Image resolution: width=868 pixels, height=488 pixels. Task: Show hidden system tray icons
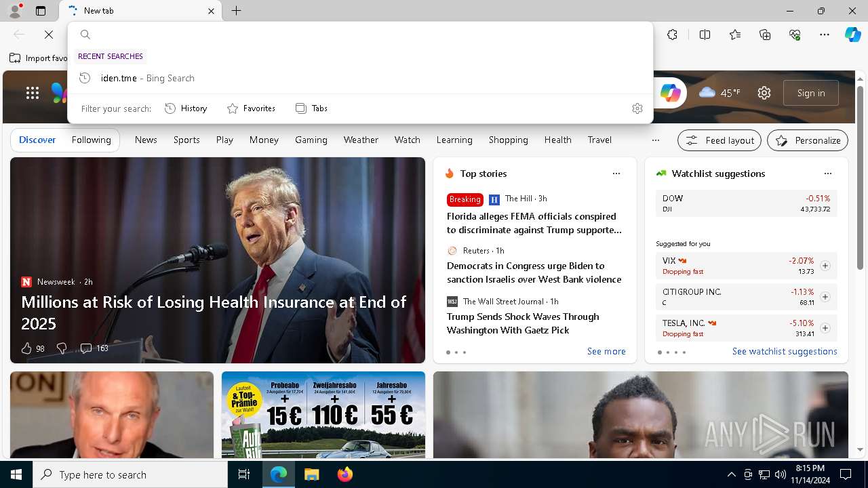731,474
